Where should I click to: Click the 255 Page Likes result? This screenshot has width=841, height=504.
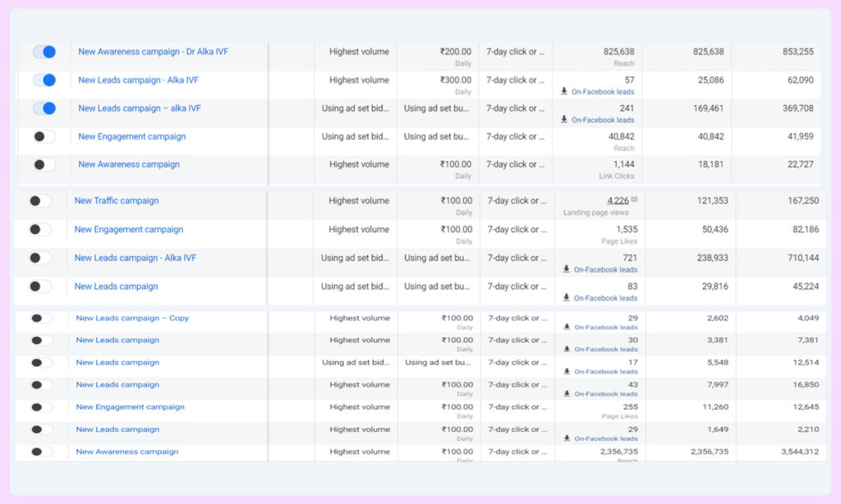pos(631,407)
